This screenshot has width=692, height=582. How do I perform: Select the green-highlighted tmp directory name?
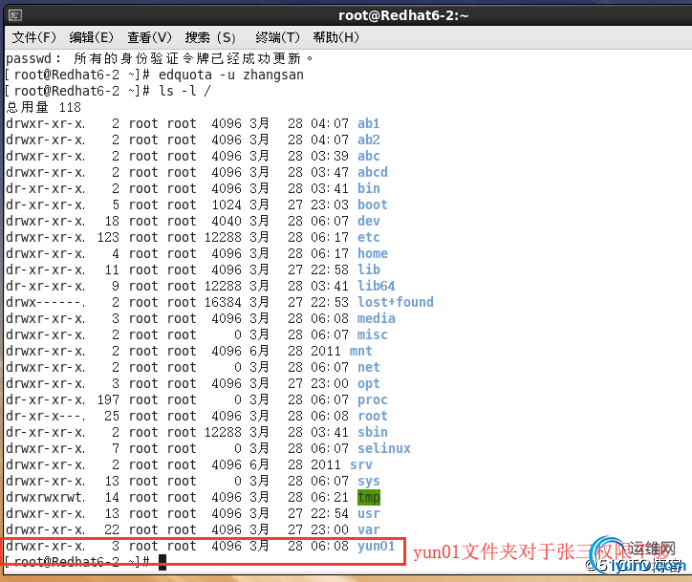point(369,497)
